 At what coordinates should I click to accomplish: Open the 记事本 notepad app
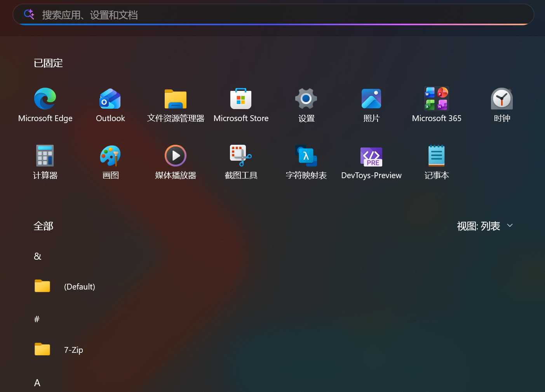tap(437, 156)
